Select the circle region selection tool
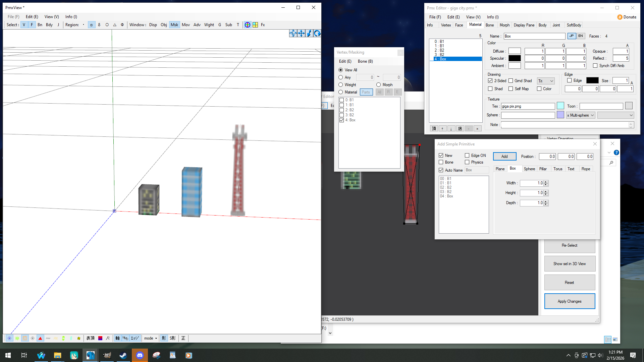The height and width of the screenshot is (362, 644). click(x=107, y=25)
